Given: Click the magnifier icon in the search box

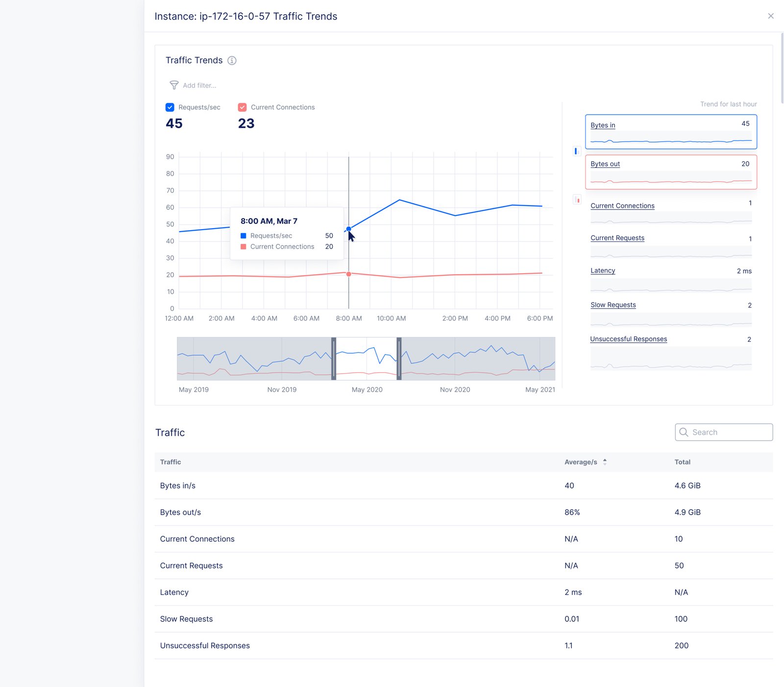Looking at the screenshot, I should (684, 432).
